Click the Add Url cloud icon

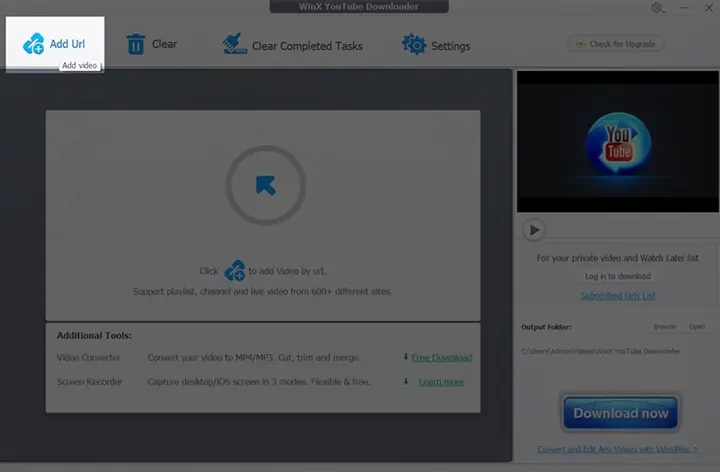pyautogui.click(x=34, y=44)
